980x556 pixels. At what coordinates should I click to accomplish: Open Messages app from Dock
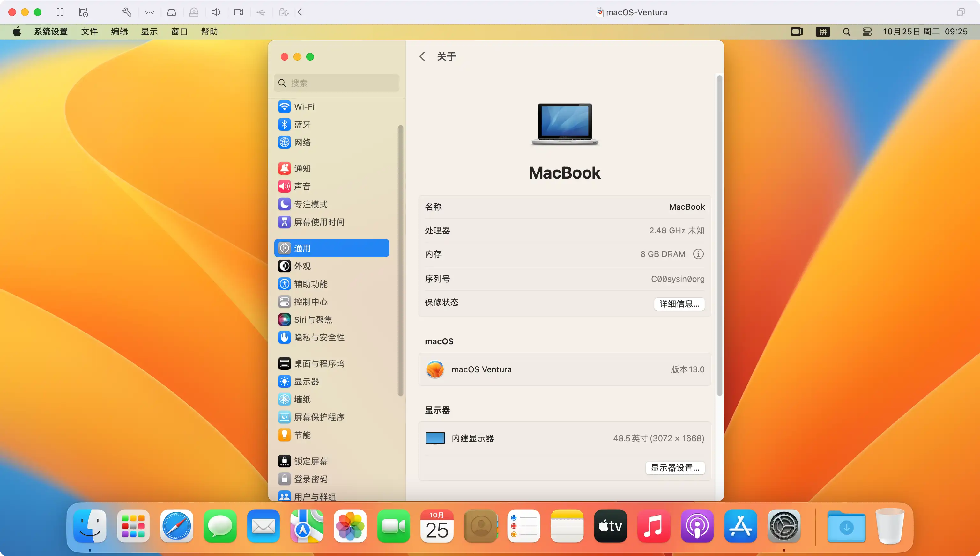click(x=219, y=527)
